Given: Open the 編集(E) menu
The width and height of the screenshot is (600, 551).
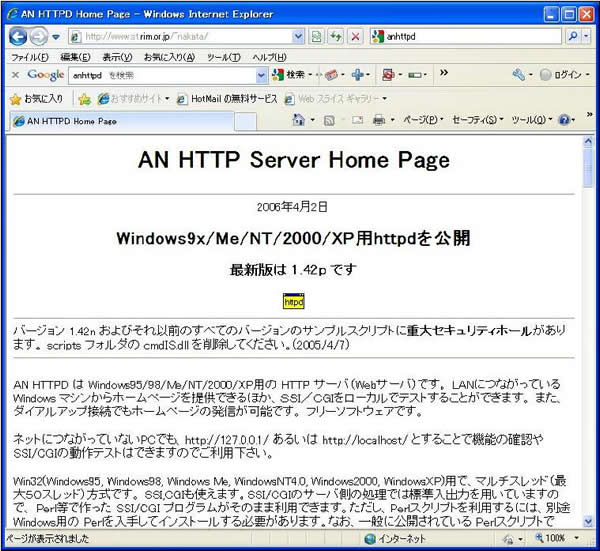Looking at the screenshot, I should tap(75, 57).
